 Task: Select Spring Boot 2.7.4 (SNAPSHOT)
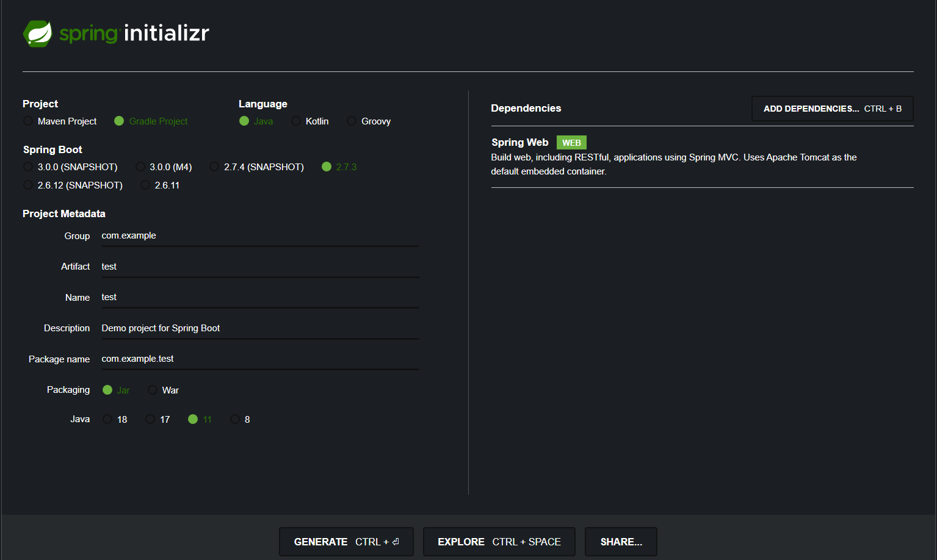214,167
